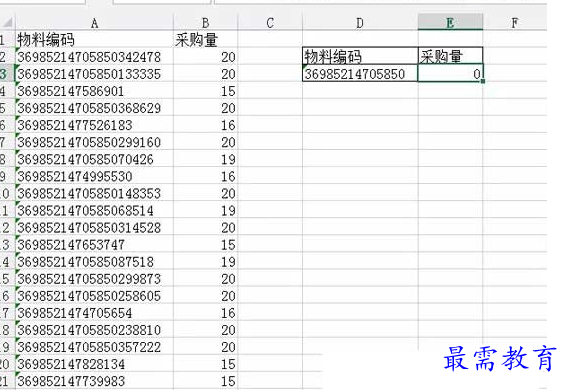565x390 pixels.
Task: Click 物料编码 label in column D
Action: click(360, 56)
